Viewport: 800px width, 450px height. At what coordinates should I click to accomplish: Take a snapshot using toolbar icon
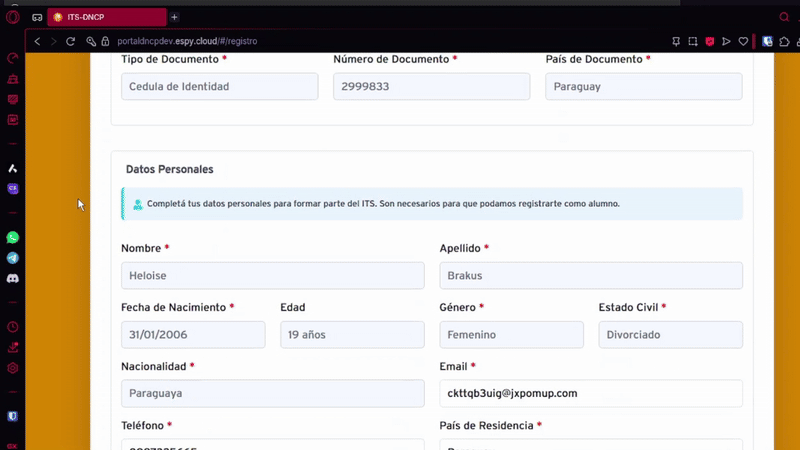pos(693,41)
